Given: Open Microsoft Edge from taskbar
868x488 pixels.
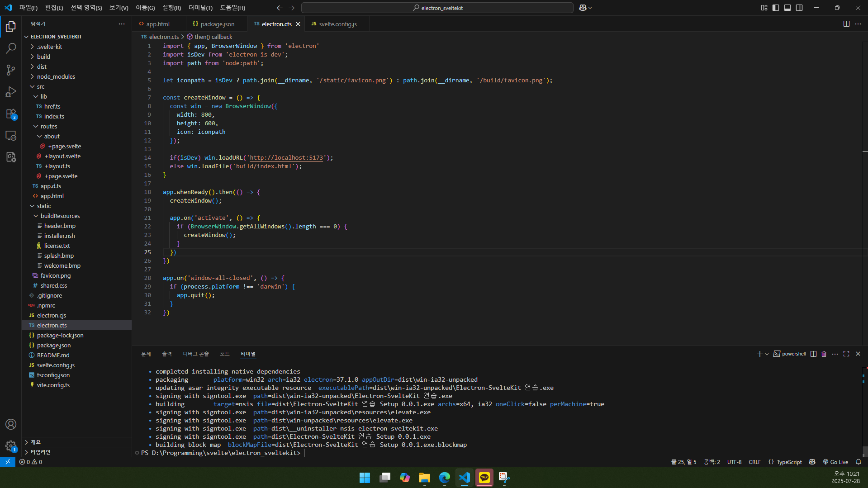Looking at the screenshot, I should click(445, 478).
